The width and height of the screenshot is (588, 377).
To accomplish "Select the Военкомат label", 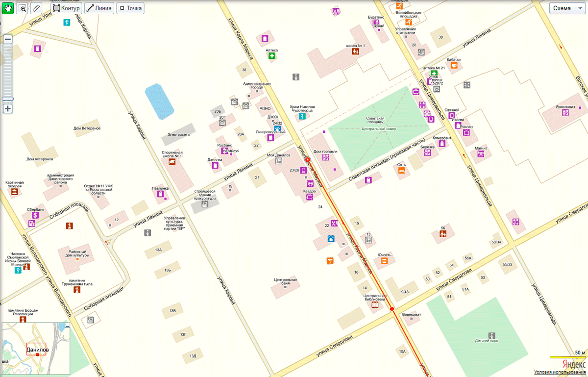I will coord(412,314).
